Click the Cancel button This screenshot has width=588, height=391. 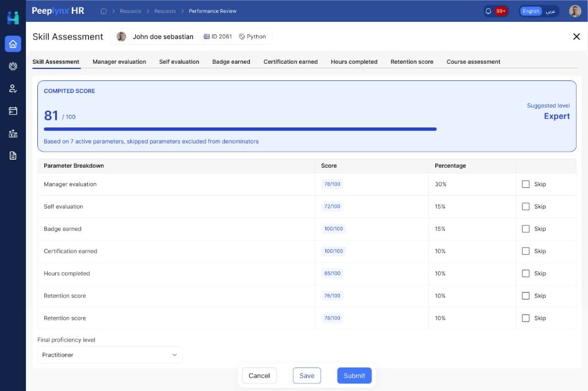(259, 375)
